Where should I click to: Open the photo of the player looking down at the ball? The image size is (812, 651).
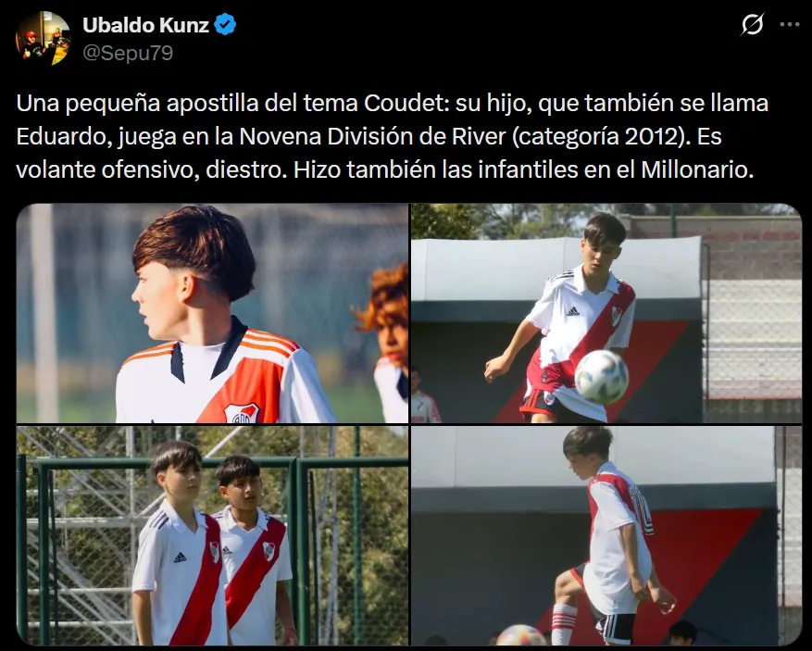(x=606, y=535)
